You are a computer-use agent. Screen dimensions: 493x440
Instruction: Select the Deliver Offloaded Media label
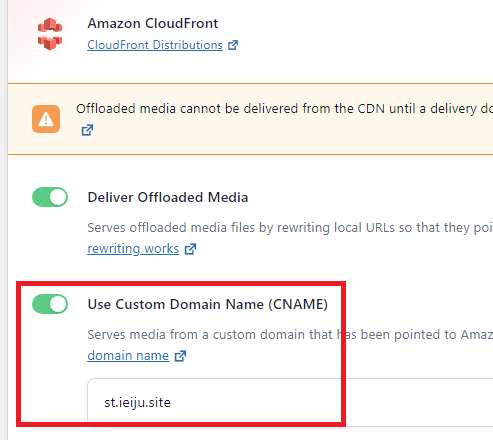[168, 197]
